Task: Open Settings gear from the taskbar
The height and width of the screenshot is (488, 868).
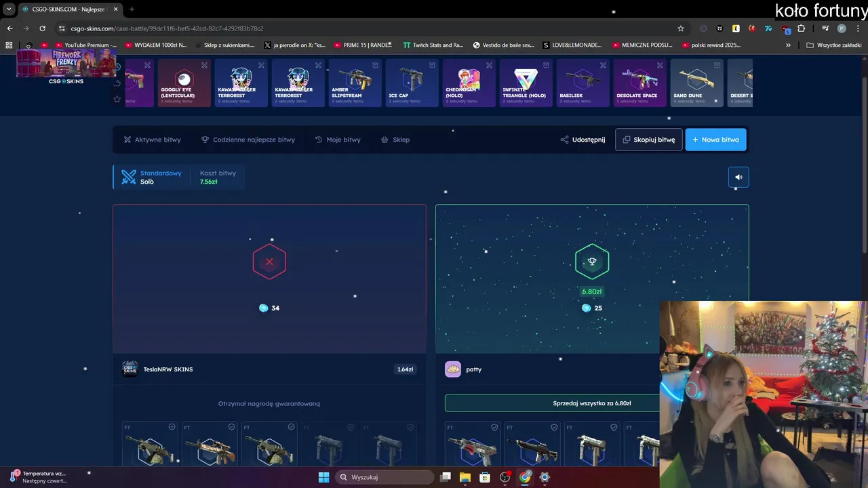Action: (545, 477)
